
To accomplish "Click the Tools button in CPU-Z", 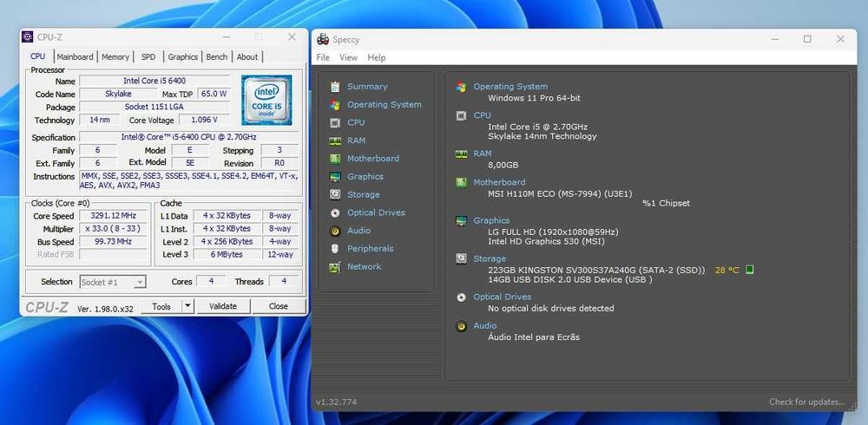I will (161, 306).
